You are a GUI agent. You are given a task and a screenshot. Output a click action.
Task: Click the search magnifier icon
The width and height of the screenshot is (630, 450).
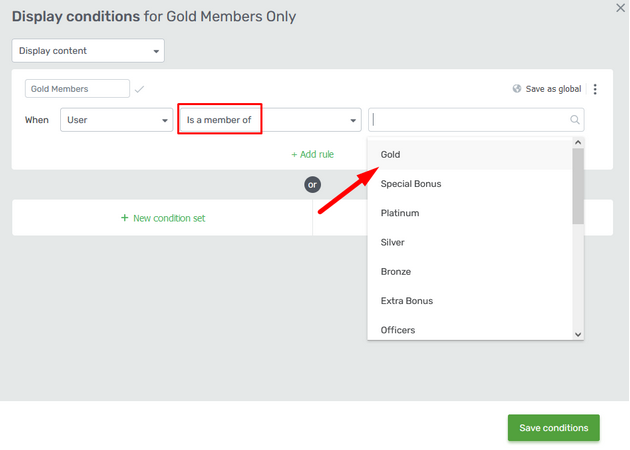(x=575, y=120)
